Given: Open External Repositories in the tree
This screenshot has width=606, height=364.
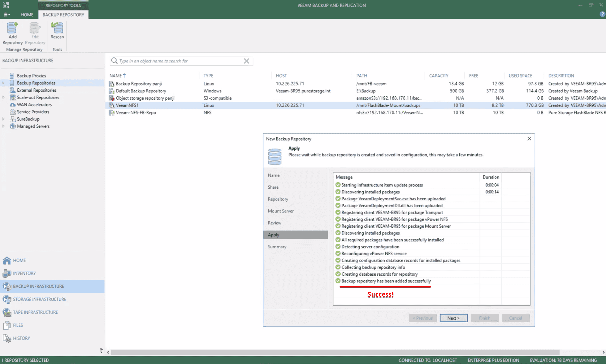Looking at the screenshot, I should (x=37, y=90).
